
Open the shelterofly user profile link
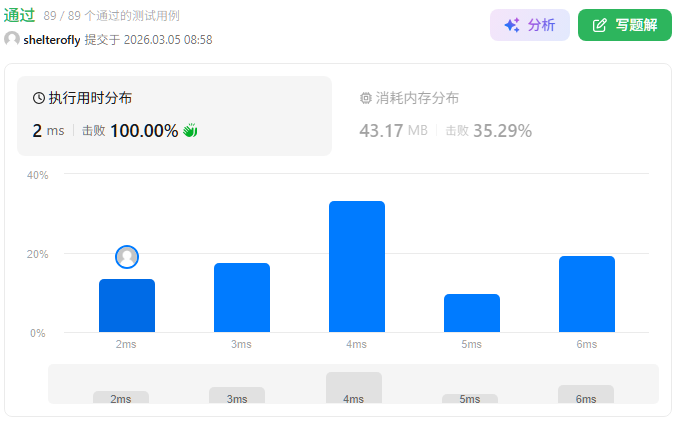click(52, 40)
